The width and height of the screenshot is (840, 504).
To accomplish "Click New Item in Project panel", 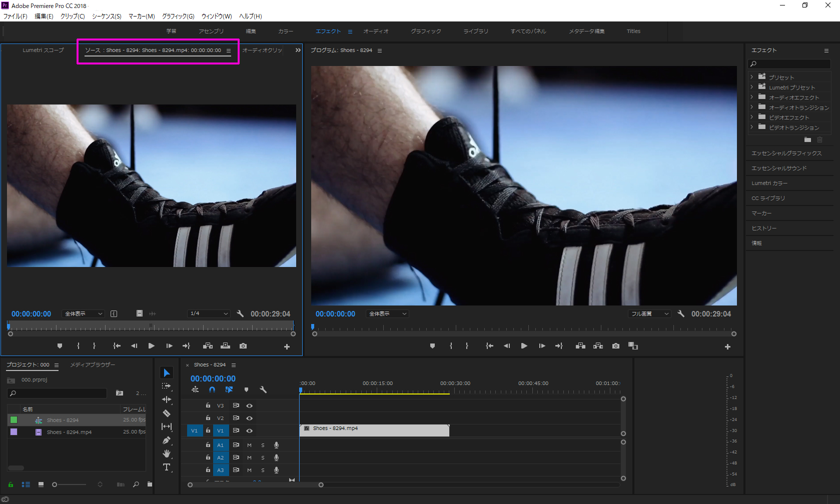I will point(150,484).
